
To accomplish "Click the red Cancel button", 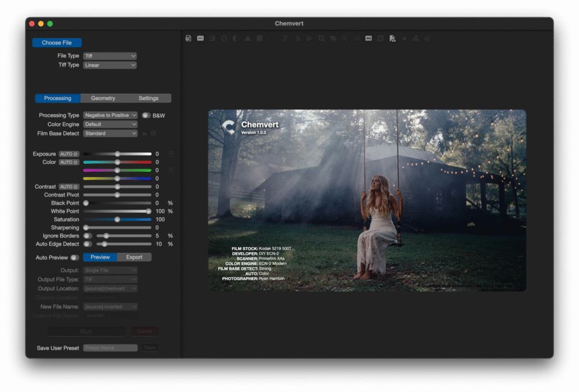I will (x=145, y=331).
